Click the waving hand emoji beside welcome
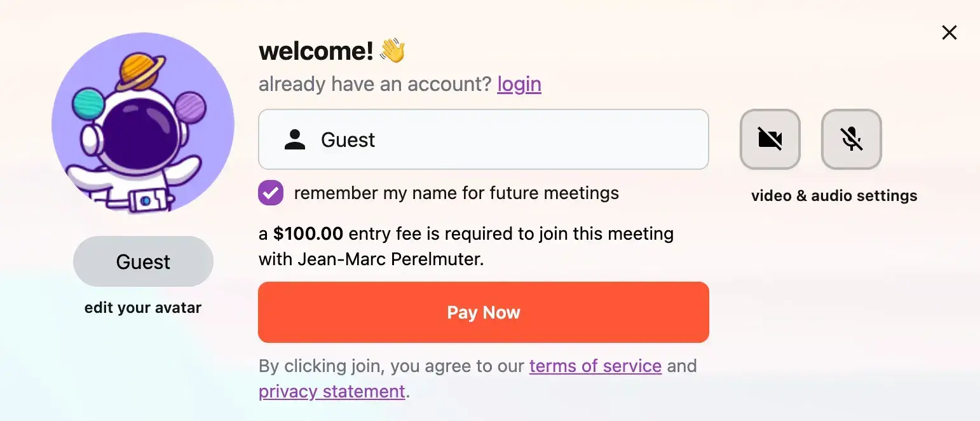 (x=392, y=51)
